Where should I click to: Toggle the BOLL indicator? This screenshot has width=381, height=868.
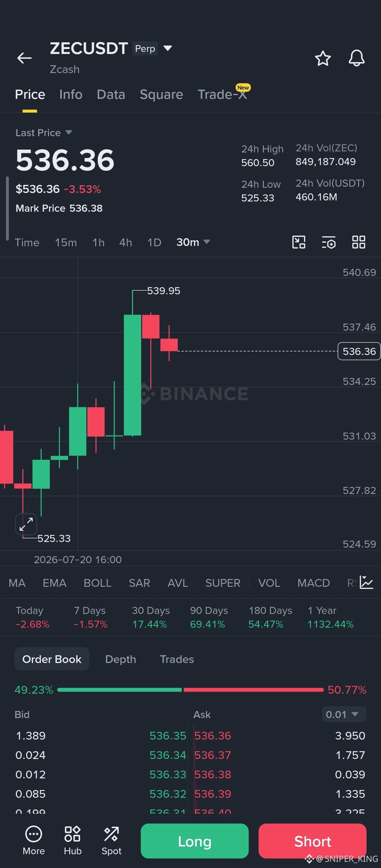pos(97,583)
